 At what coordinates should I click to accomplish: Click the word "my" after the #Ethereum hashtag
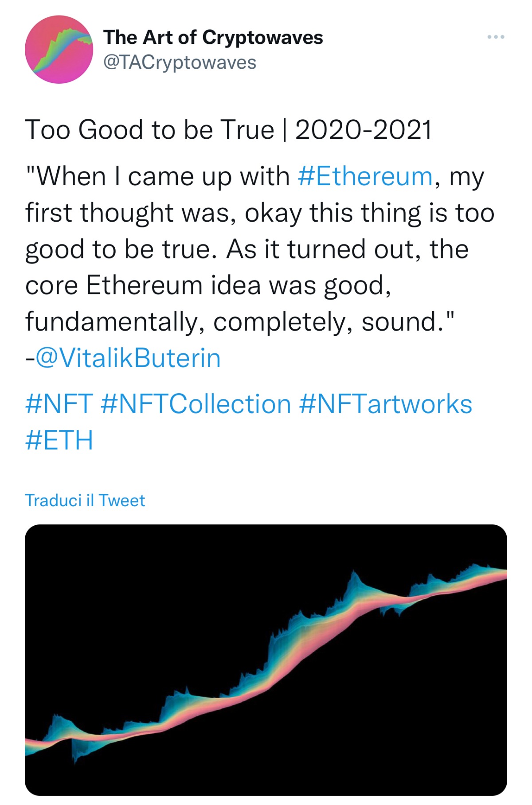(466, 176)
